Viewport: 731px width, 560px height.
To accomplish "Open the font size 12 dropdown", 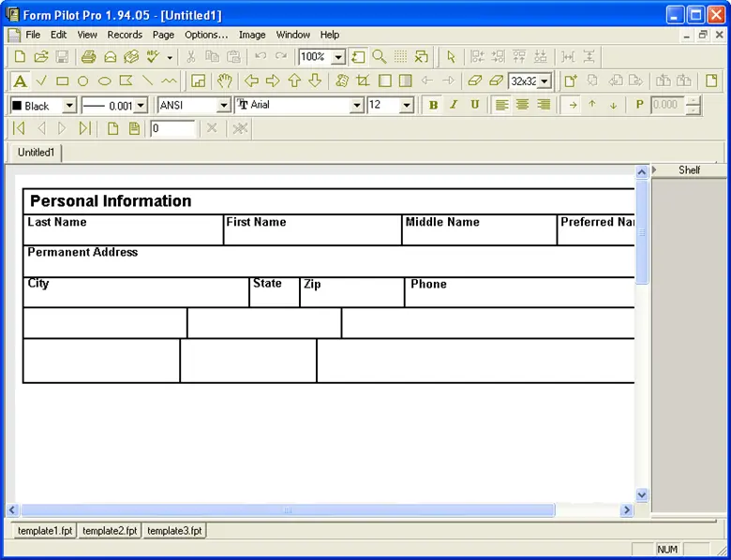I will tap(407, 106).
